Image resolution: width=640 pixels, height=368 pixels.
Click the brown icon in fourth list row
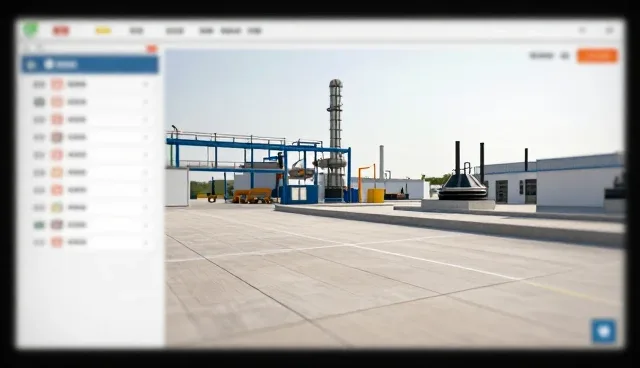[57, 137]
